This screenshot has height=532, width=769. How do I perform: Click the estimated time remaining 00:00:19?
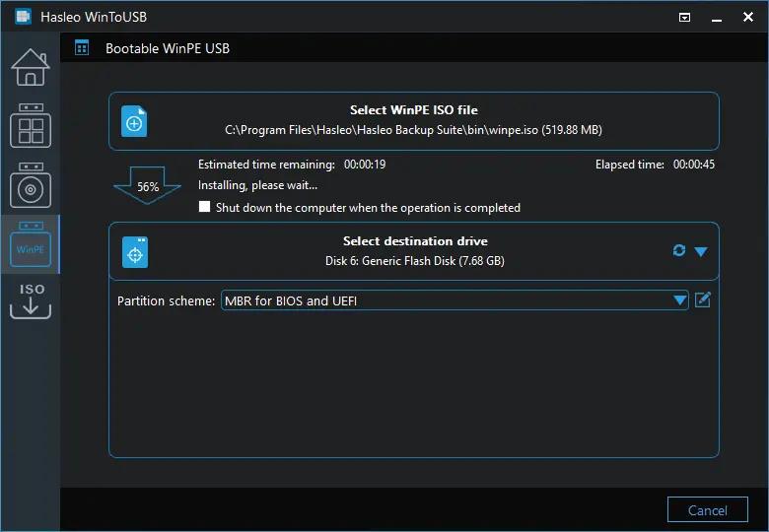[365, 165]
